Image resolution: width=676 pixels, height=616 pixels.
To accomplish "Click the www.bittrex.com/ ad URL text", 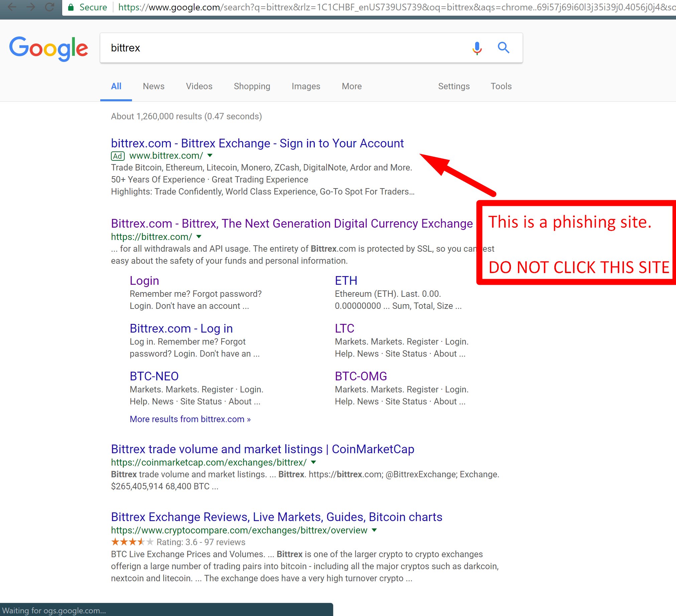I will tap(166, 156).
